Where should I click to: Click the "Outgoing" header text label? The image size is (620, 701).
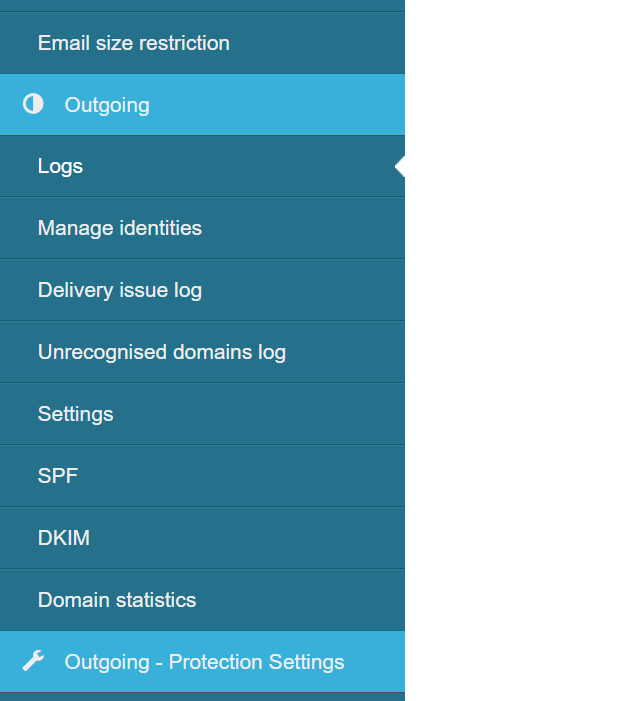coord(107,105)
